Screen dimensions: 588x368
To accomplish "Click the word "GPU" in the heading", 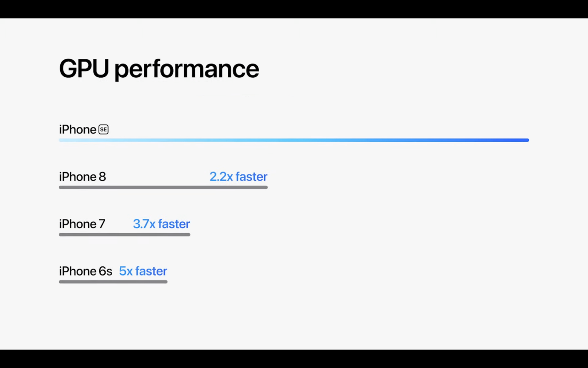I will point(84,69).
